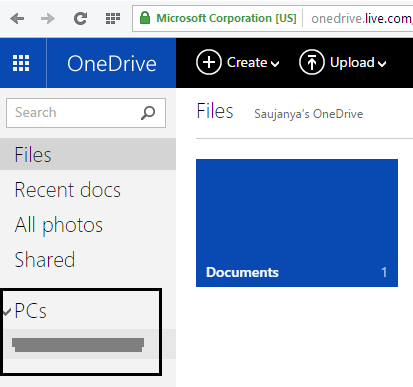Click the onedrive.live.com address bar
This screenshot has width=413, height=387.
[362, 18]
